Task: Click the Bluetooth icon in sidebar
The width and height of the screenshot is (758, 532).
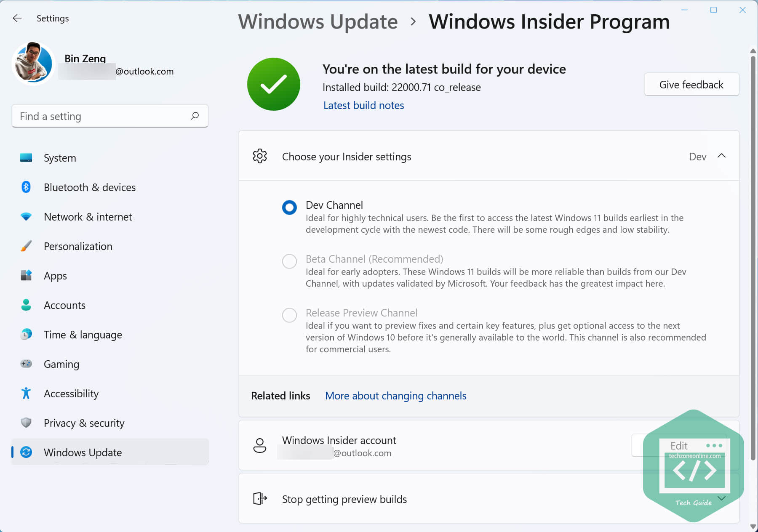Action: tap(26, 187)
